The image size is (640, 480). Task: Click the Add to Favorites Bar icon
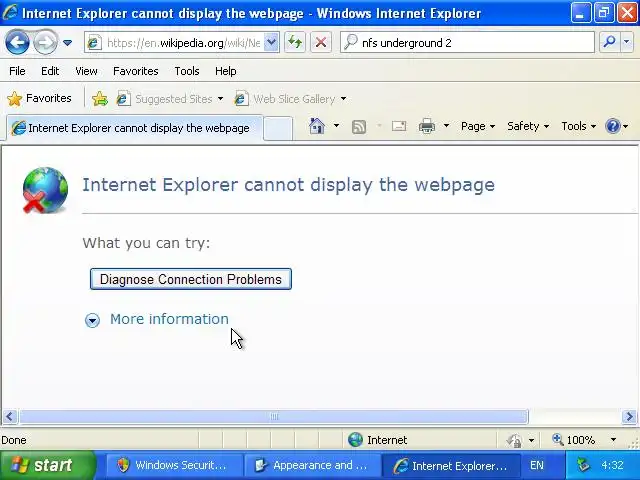100,99
